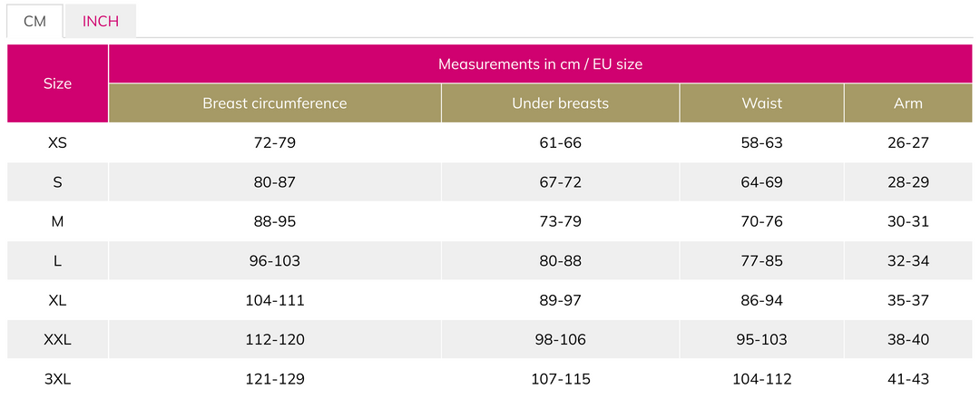Image resolution: width=980 pixels, height=399 pixels.
Task: Select the XS size row label
Action: point(57,143)
